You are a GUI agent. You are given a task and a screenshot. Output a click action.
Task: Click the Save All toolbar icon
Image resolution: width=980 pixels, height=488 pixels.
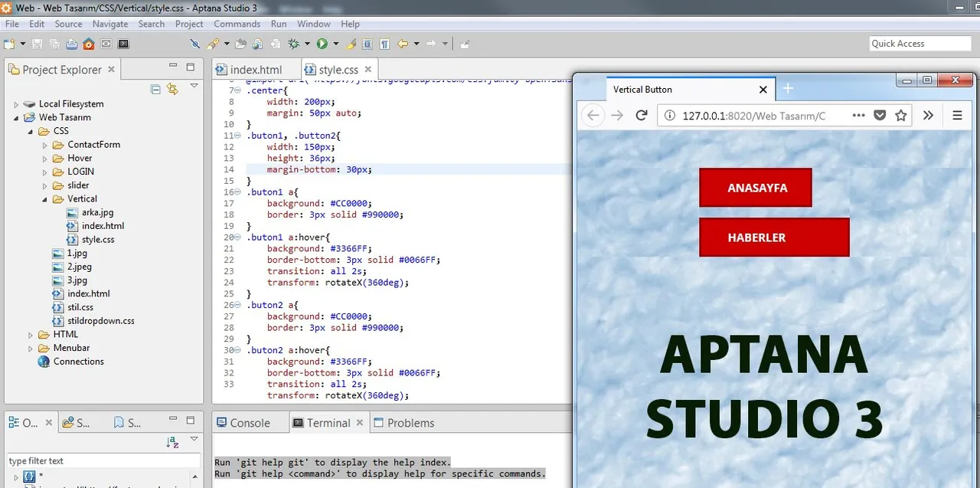(x=54, y=44)
